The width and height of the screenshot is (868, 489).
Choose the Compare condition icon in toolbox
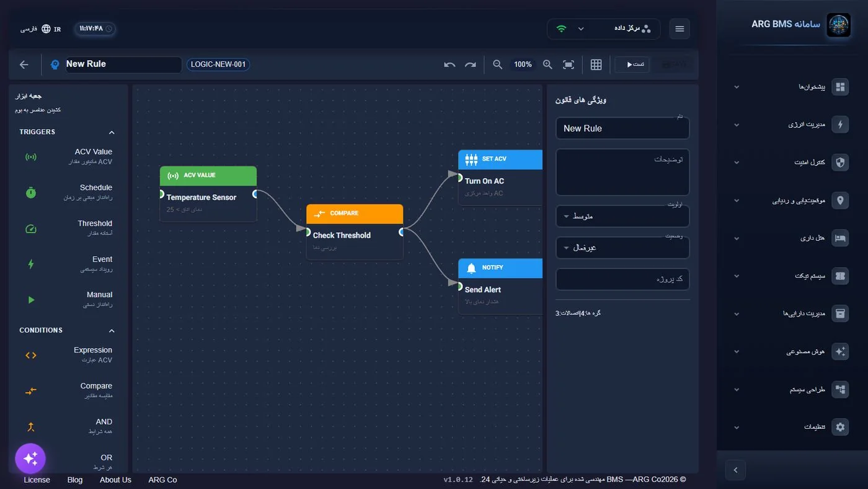click(x=31, y=391)
